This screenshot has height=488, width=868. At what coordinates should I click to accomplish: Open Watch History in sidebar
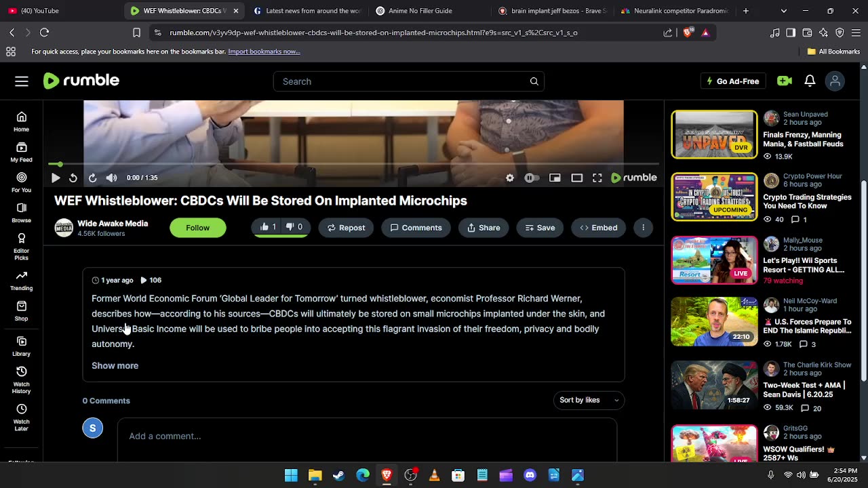pyautogui.click(x=22, y=380)
